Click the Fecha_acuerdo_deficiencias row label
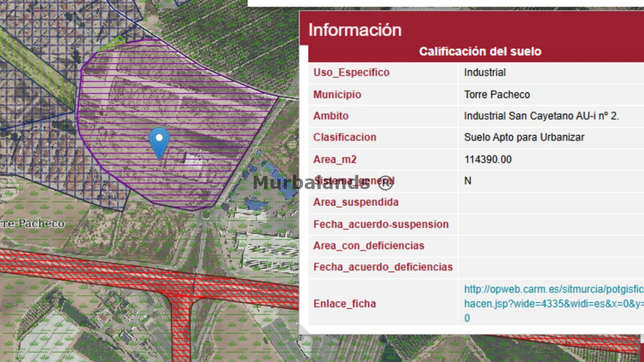644x362 pixels. [x=383, y=267]
